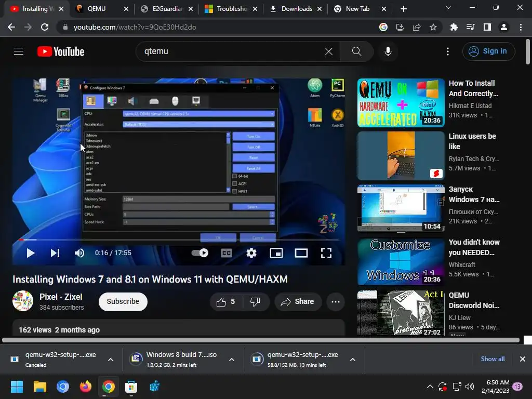Open QEMU Discworld Noir video title

coord(474,300)
